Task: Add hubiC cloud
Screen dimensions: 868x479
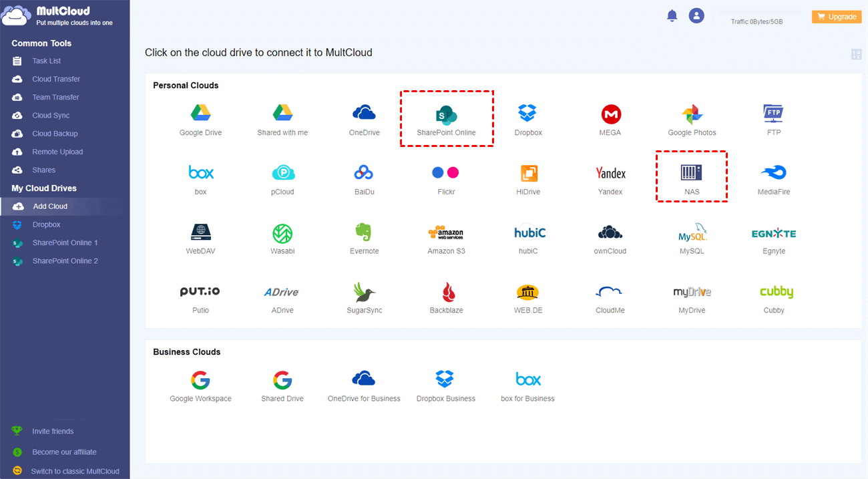Action: (x=529, y=232)
